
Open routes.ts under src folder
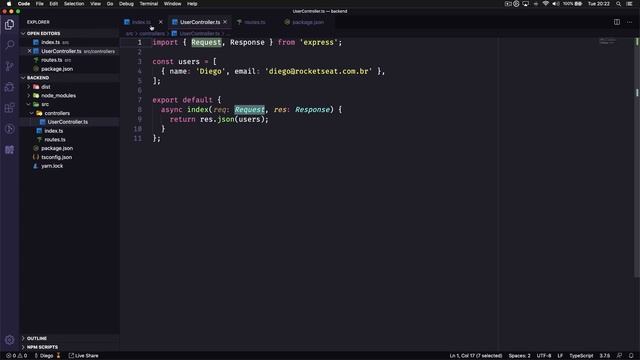click(70, 140)
